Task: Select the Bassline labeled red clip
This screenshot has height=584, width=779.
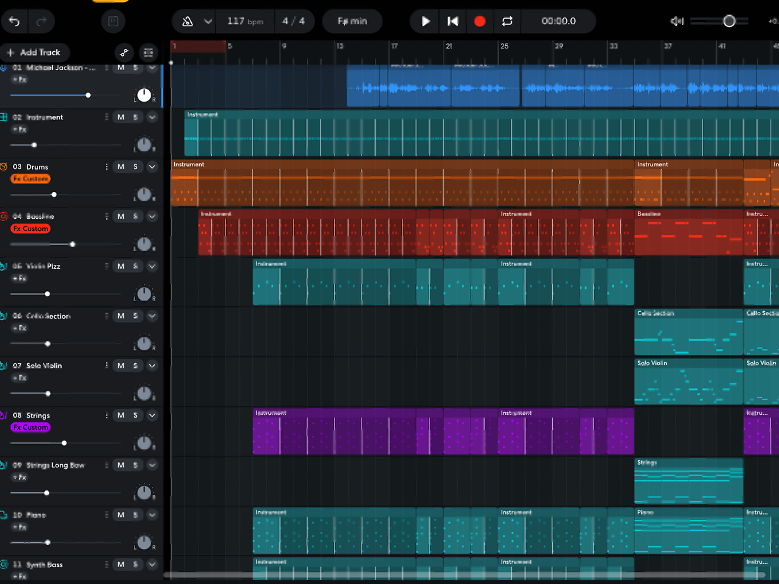Action: (689, 233)
